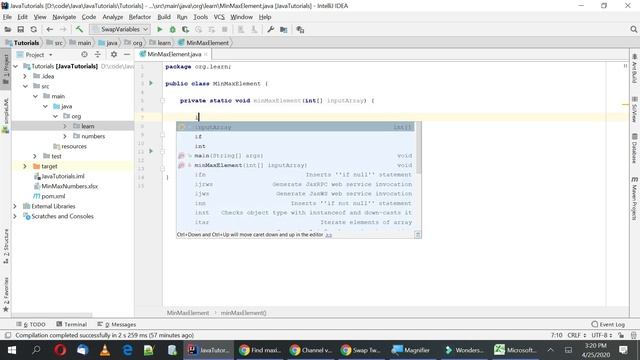Collapse main folder node
640x360 pixels.
(36, 96)
